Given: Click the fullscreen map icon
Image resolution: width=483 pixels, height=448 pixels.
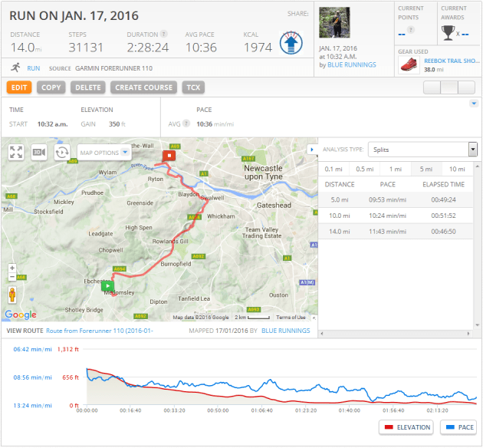Looking at the screenshot, I should (x=16, y=152).
